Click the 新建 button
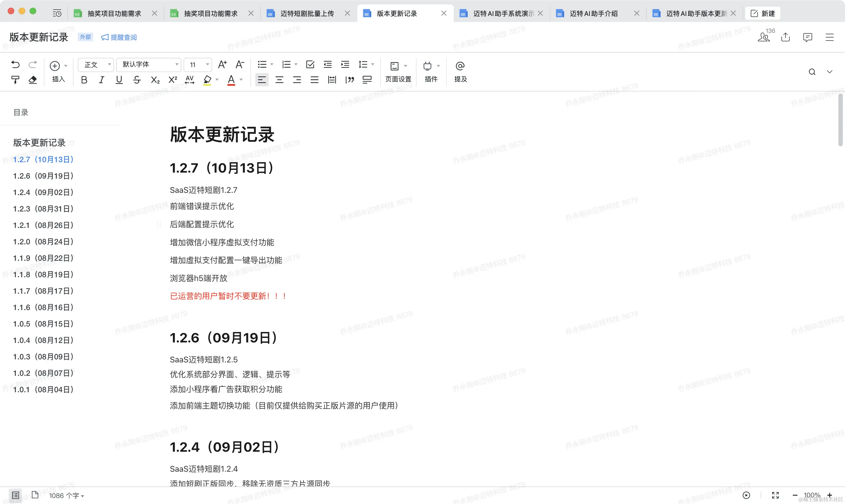The image size is (845, 504). (763, 14)
